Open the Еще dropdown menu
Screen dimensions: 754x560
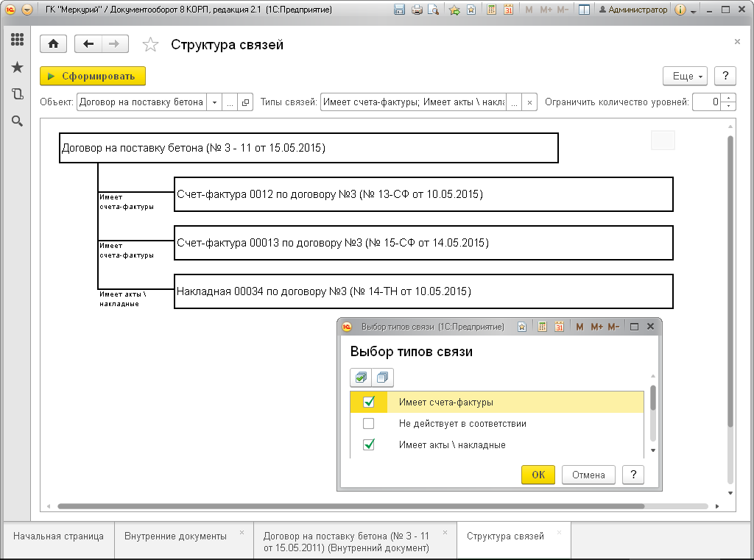(x=685, y=76)
